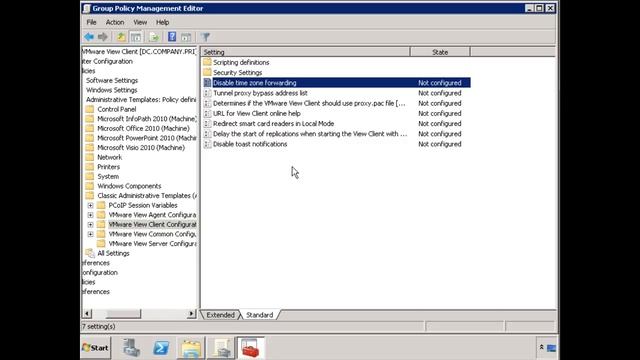Expand VMware View Agent Configuration node
This screenshot has width=640, height=360.
coord(90,215)
